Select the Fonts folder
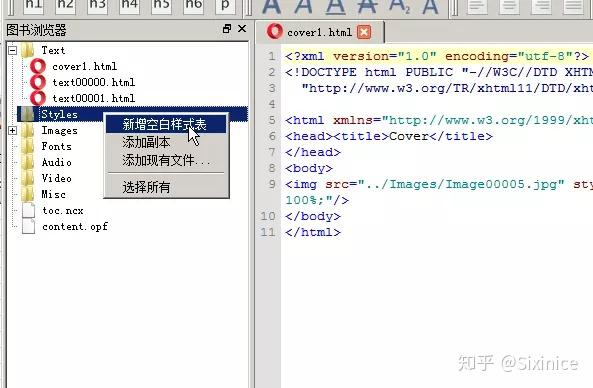This screenshot has width=593, height=388. click(56, 146)
